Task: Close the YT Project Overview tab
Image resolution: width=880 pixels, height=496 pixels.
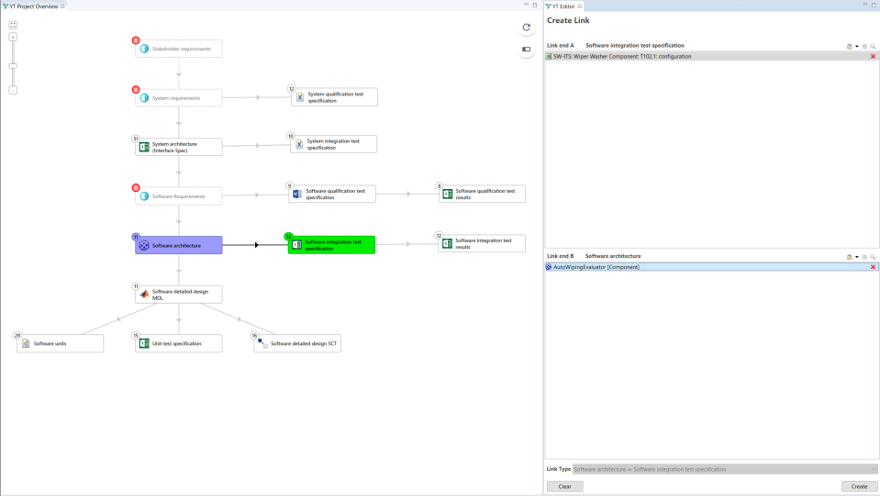Action: 62,6
